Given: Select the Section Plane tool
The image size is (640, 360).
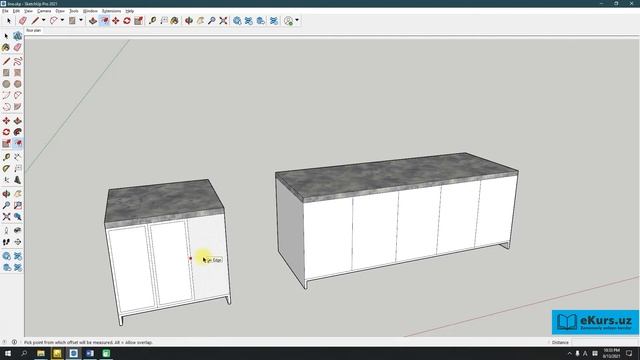Looking at the screenshot, I should coord(18,242).
